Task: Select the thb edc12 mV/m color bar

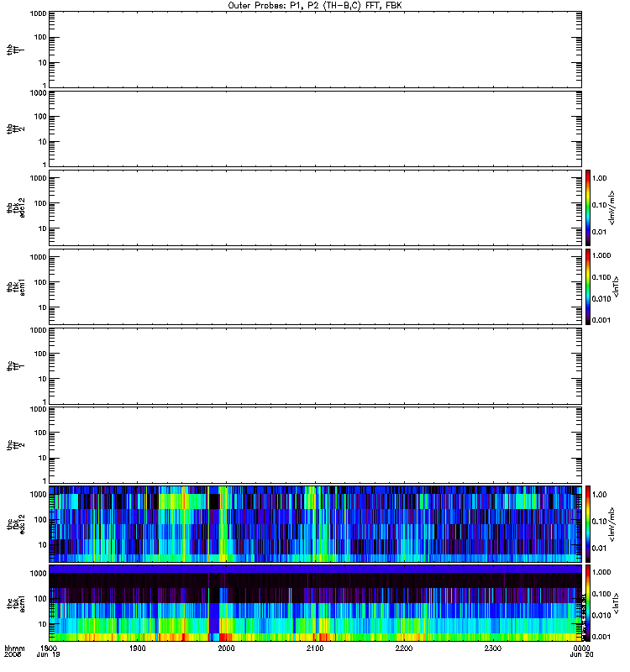Action: (x=588, y=207)
